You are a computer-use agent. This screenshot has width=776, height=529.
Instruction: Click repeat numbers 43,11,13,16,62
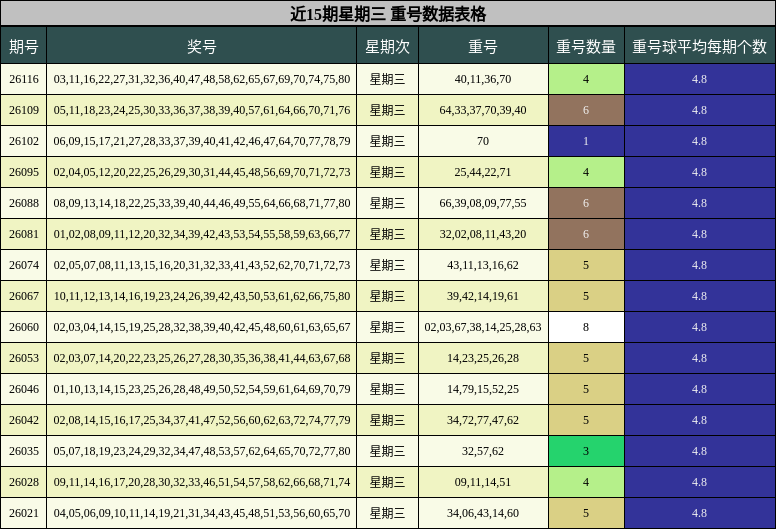click(483, 265)
